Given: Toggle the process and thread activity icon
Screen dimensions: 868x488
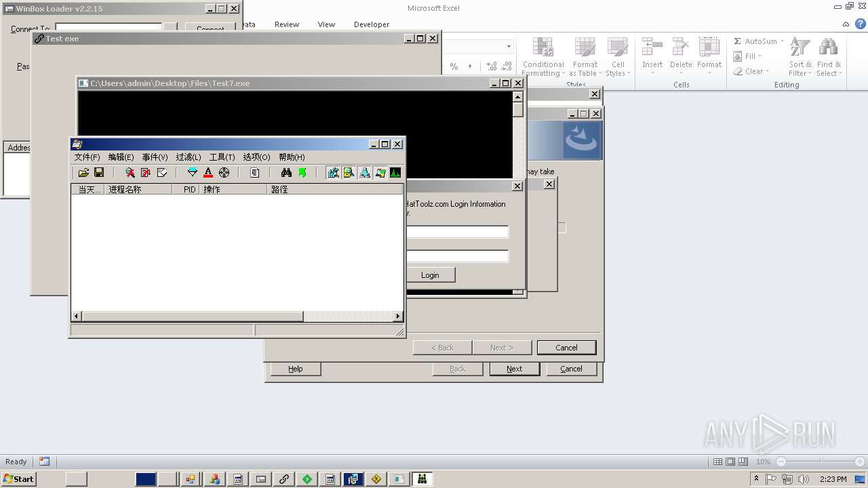Looking at the screenshot, I should coord(380,173).
